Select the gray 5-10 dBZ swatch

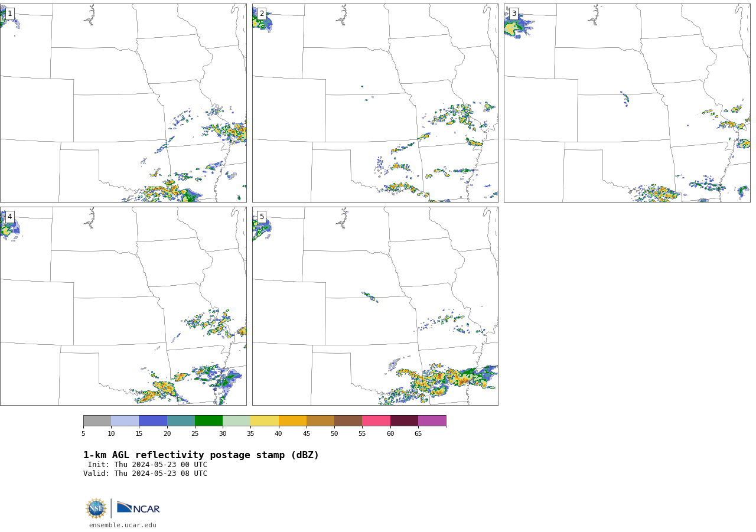pos(97,421)
